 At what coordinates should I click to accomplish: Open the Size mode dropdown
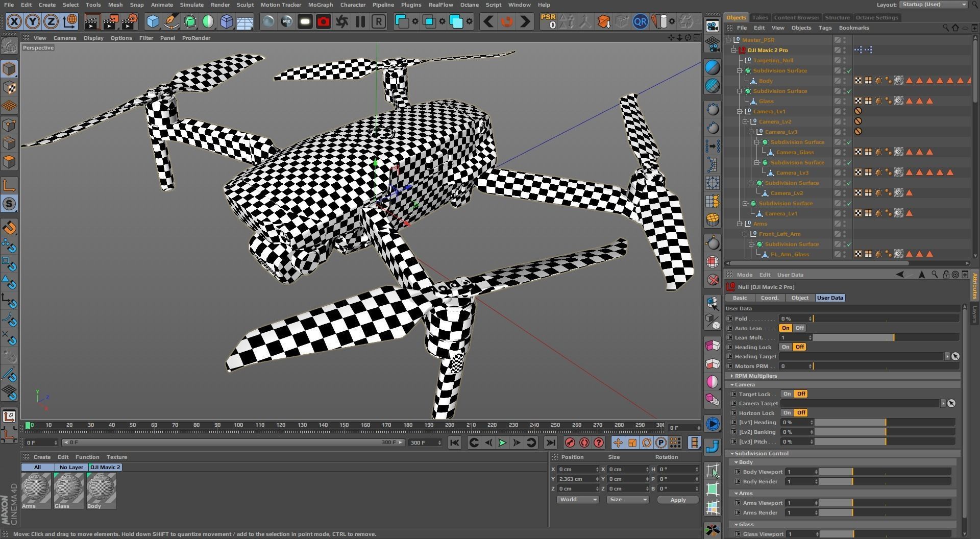[627, 500]
